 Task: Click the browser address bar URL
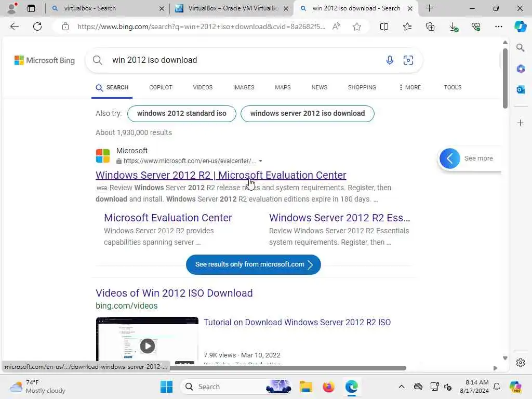pos(201,26)
